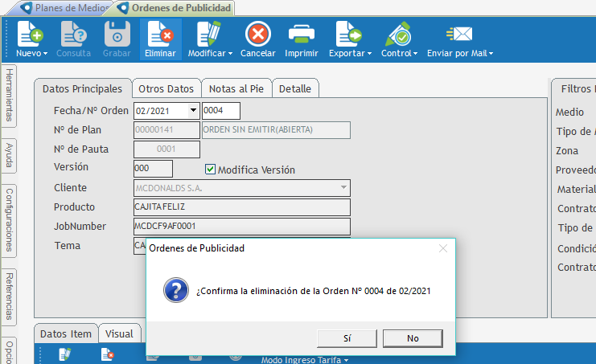The width and height of the screenshot is (596, 364).
Task: Switch to the Otros Datos tab
Action: tap(166, 88)
